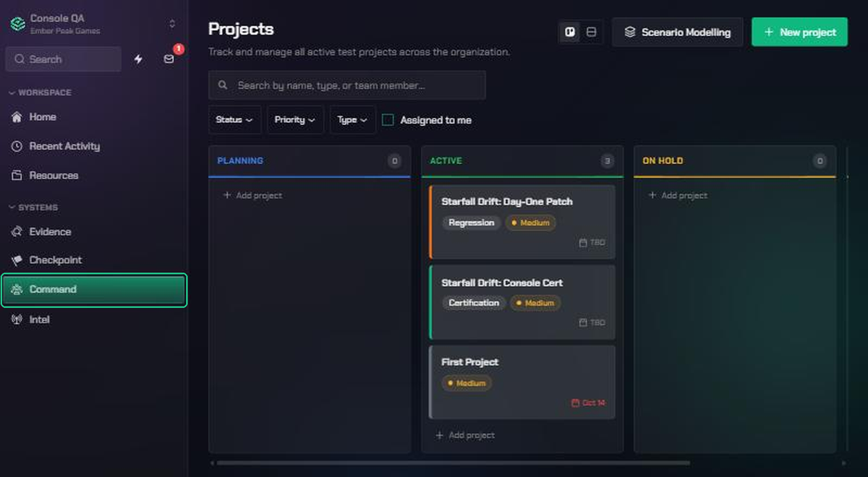Open Starfall Drift: Console Cert card
868x477 pixels.
tap(522, 302)
